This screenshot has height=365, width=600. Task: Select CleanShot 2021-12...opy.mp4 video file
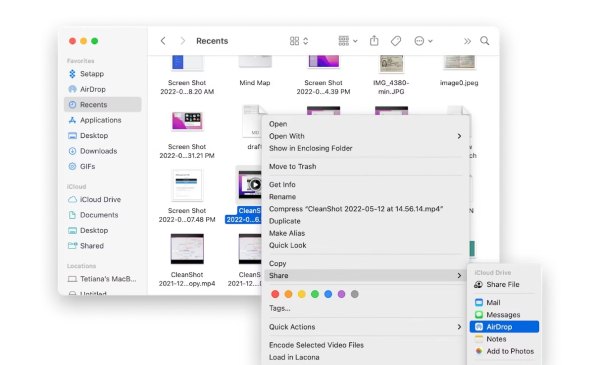pyautogui.click(x=187, y=260)
